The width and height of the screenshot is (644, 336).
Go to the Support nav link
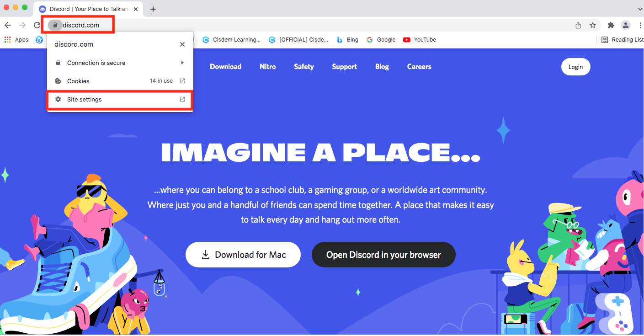click(x=345, y=67)
